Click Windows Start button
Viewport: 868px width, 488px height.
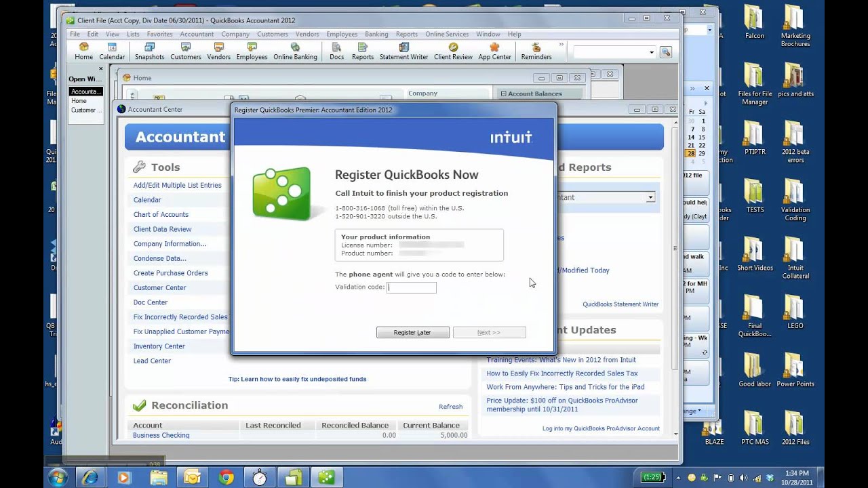coord(58,477)
